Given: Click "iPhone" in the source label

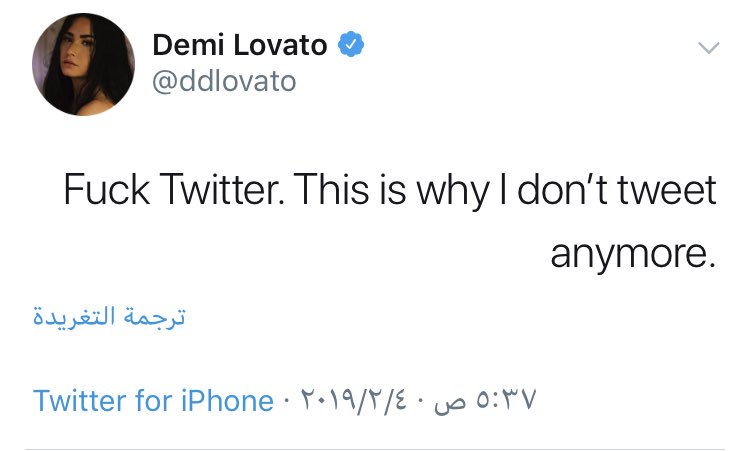Looking at the screenshot, I should [x=227, y=401].
